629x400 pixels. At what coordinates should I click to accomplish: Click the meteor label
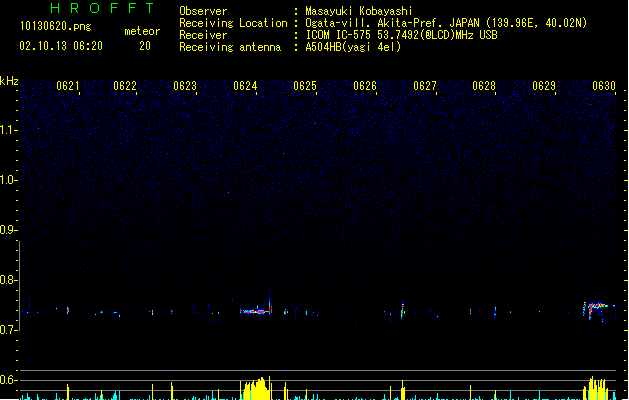[x=142, y=31]
